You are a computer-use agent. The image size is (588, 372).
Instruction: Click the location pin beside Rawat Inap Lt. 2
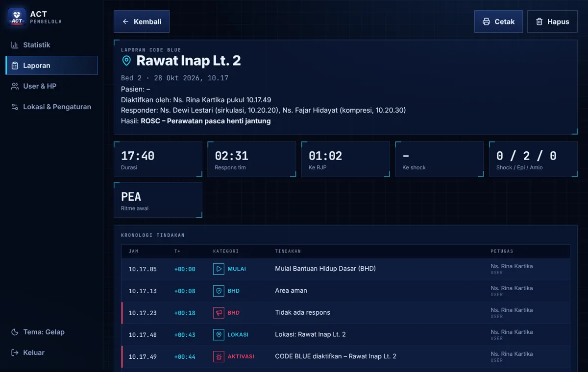126,61
